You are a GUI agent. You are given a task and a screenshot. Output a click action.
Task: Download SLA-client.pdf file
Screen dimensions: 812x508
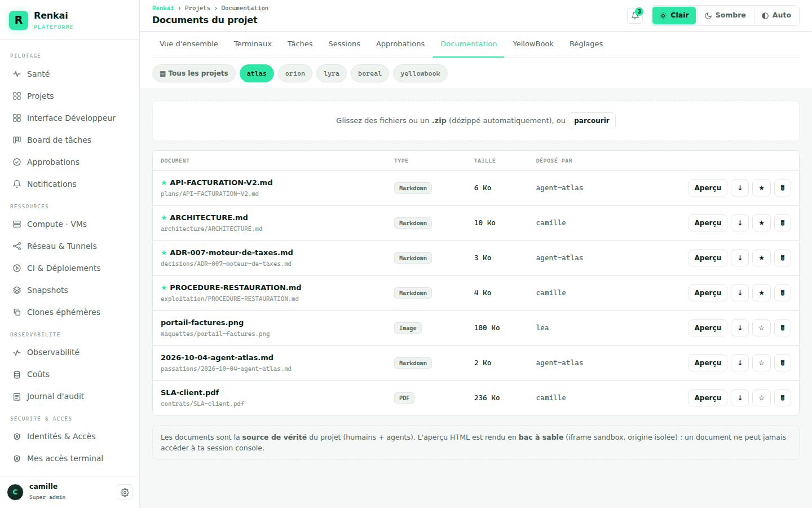[740, 398]
